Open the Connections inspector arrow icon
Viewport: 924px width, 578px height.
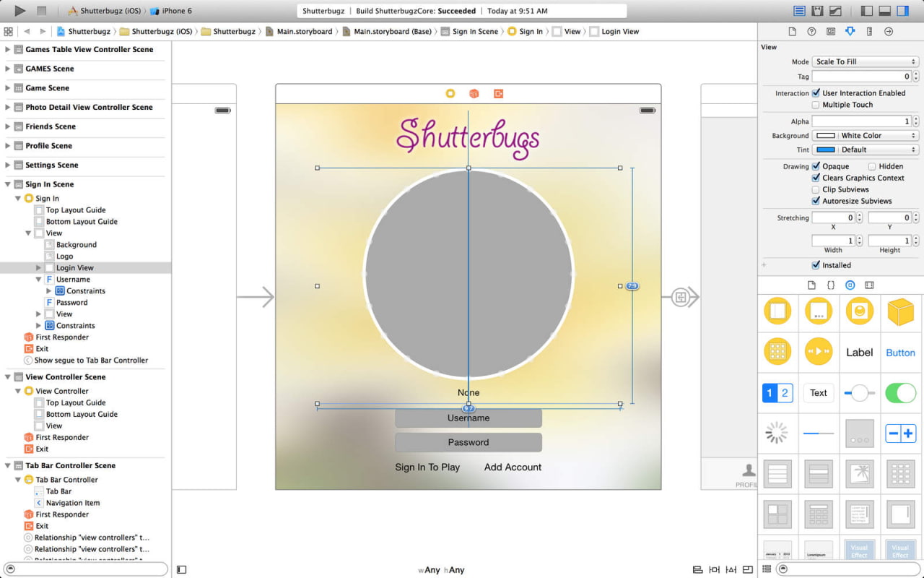coord(889,32)
